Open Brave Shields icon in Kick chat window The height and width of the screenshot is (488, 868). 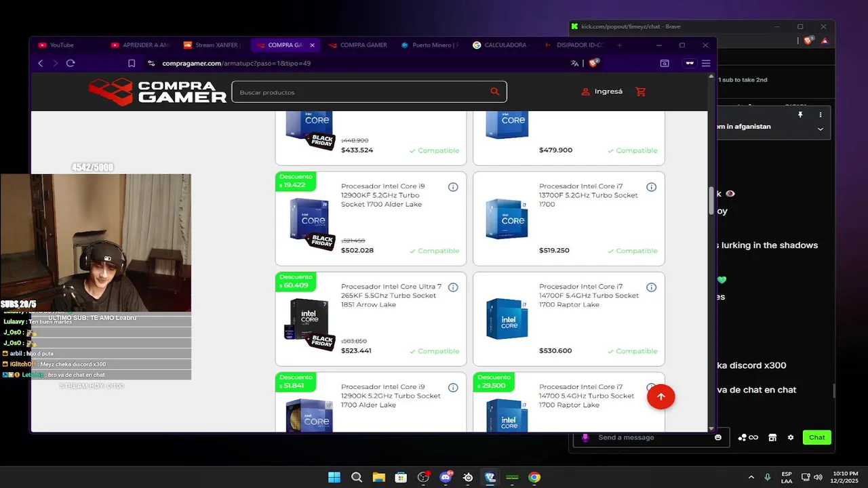pyautogui.click(x=808, y=41)
